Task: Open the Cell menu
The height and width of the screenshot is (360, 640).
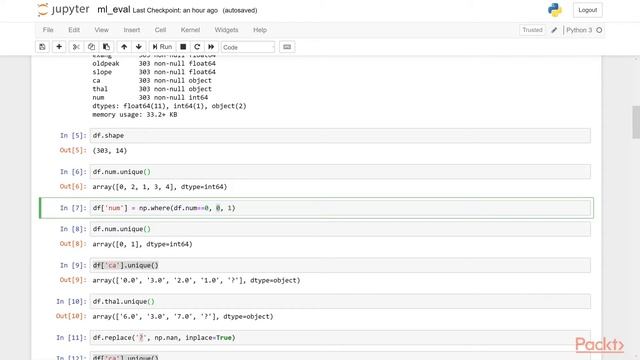Action: coord(160,30)
